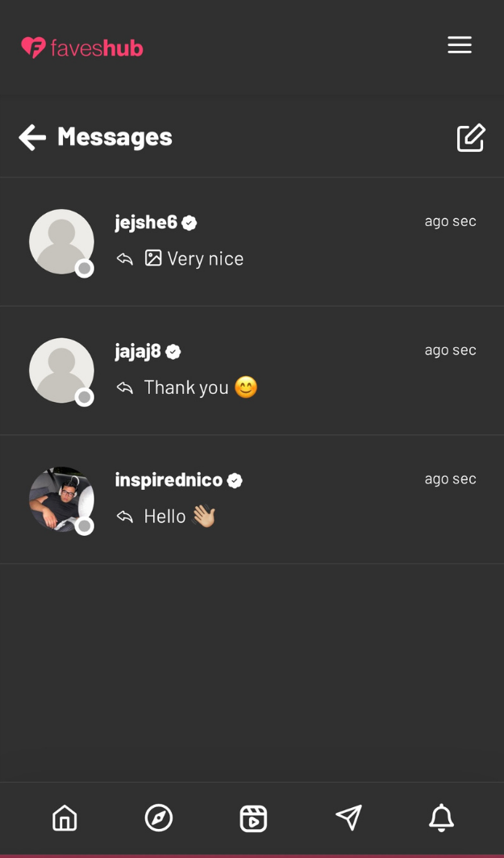Open jejshe6's profile picture
Screen dimensions: 504x858
coord(61,241)
